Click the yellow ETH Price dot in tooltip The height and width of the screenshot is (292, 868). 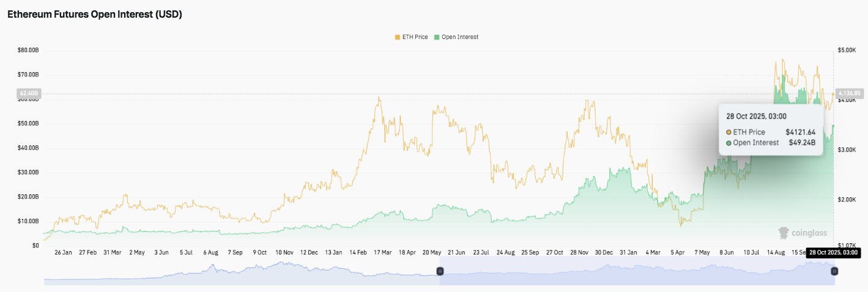[729, 132]
